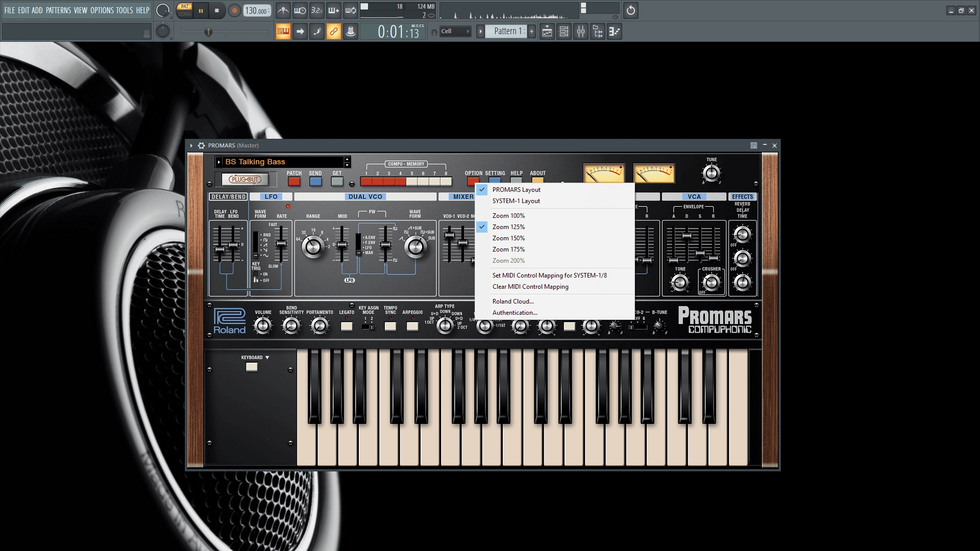Toggle the countdown before recording icon
The height and width of the screenshot is (551, 980).
click(x=317, y=10)
